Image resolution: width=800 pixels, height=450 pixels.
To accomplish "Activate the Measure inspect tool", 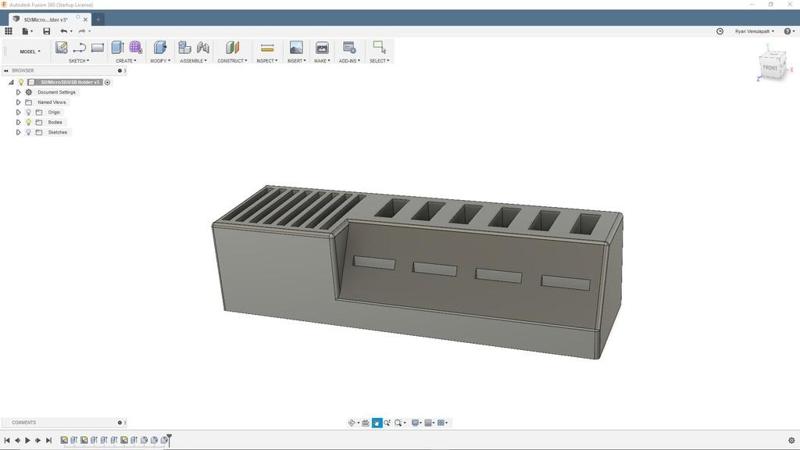I will pos(267,48).
